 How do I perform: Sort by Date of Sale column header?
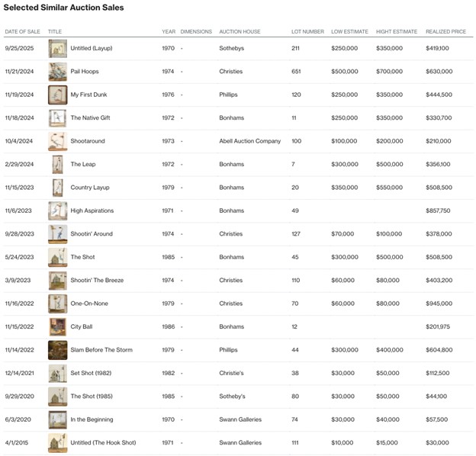tap(21, 32)
